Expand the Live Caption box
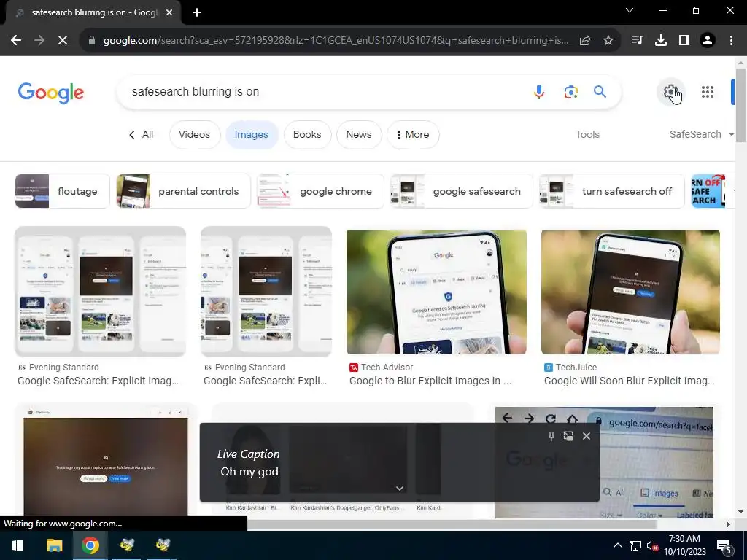Screen dimensions: 747x560 click(400, 489)
